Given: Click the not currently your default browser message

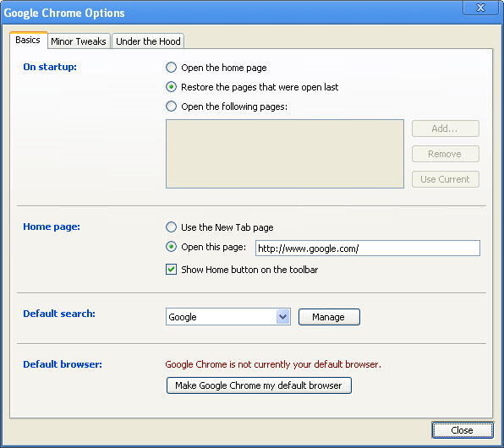Looking at the screenshot, I should coord(273,364).
